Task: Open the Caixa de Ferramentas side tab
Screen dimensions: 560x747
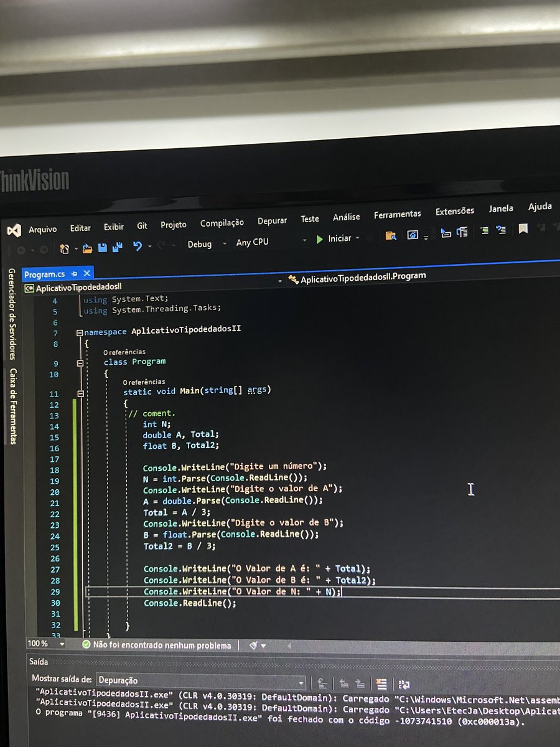Action: (x=12, y=406)
